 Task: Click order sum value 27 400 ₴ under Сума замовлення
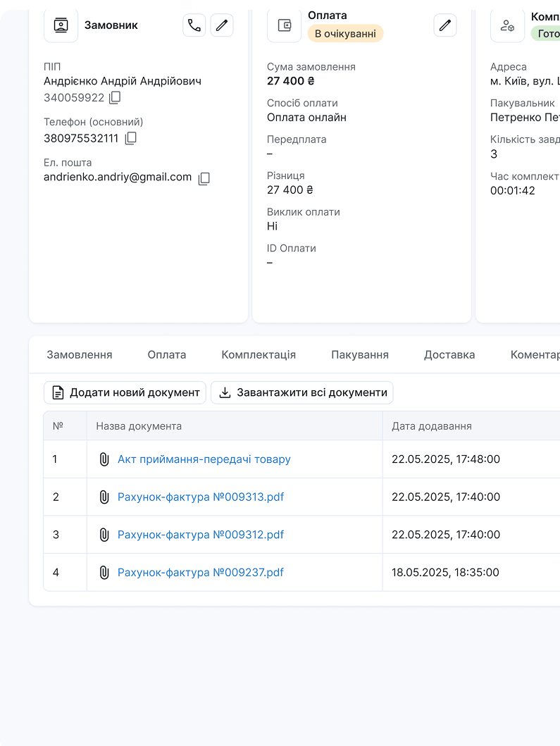point(290,81)
